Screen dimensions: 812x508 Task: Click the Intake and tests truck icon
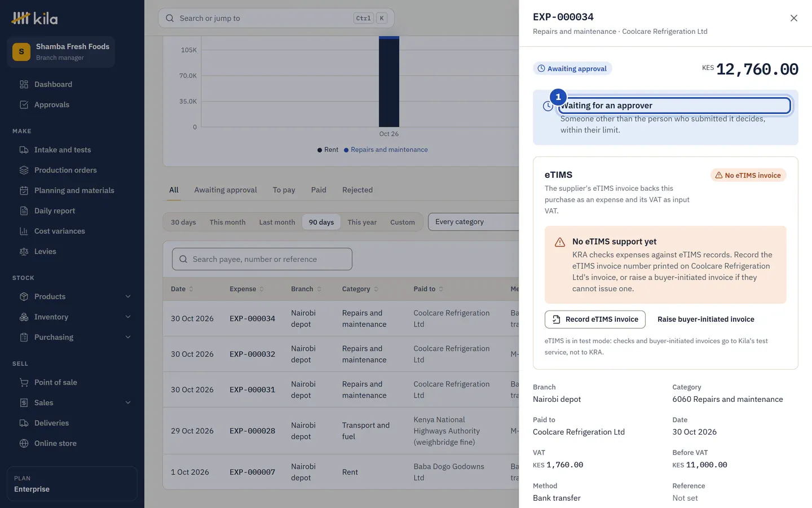pos(24,150)
